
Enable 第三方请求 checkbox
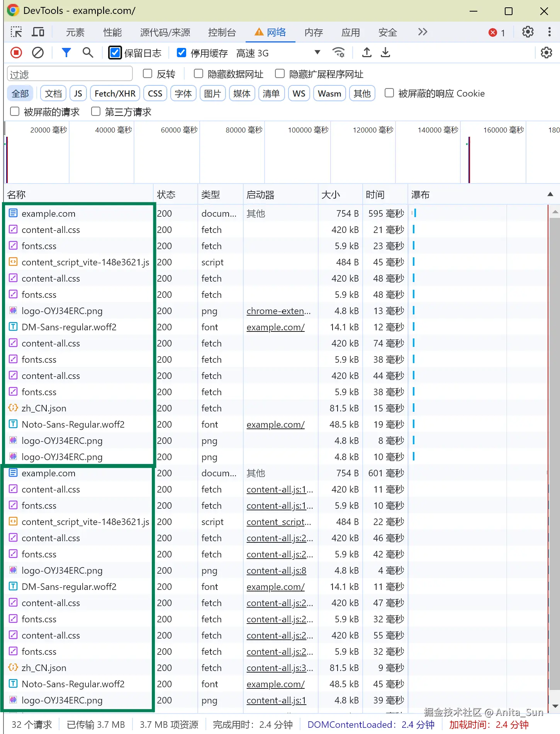click(96, 112)
